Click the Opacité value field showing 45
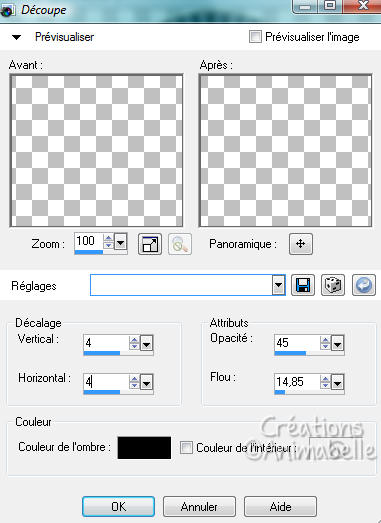 (297, 343)
